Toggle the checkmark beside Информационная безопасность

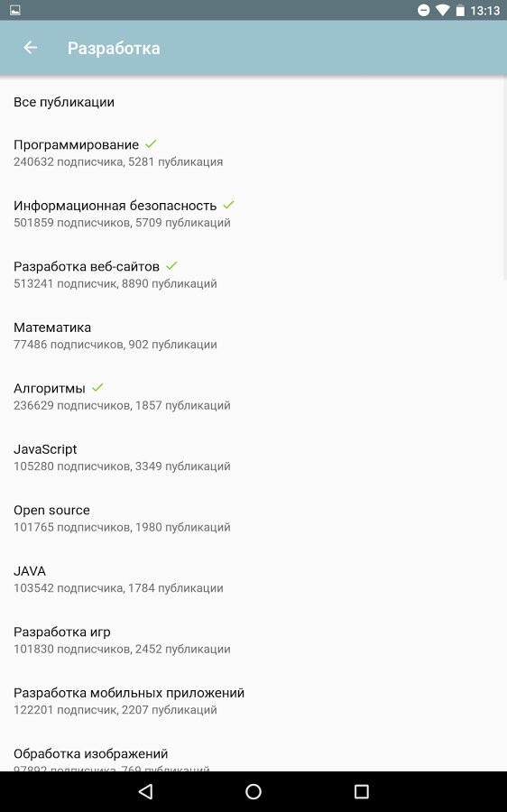[x=228, y=205]
